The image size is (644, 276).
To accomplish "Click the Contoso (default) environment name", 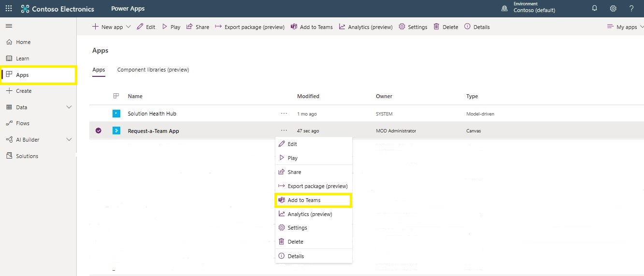I will (534, 10).
